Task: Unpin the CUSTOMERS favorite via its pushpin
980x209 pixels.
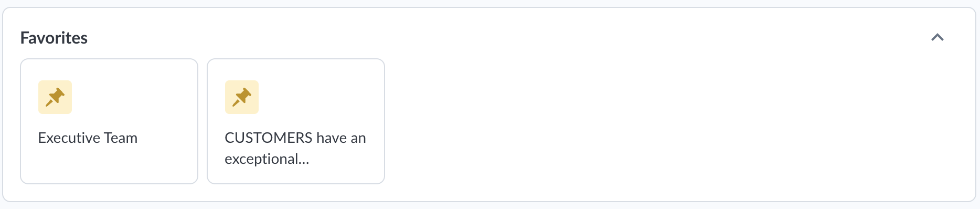Action: coord(242,97)
